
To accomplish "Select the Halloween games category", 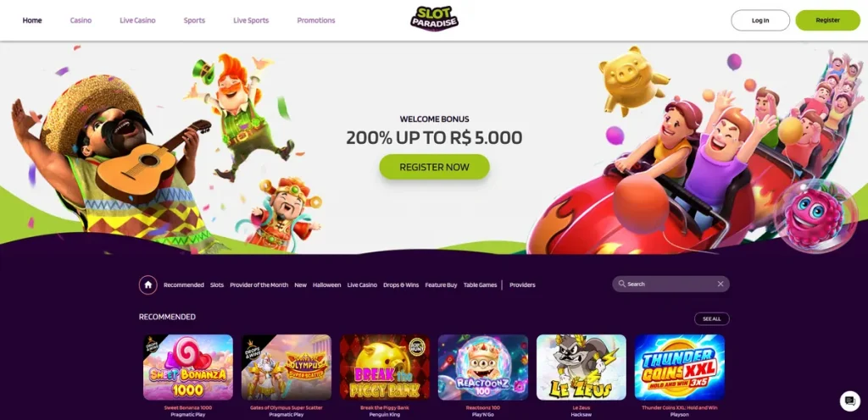I will pyautogui.click(x=326, y=285).
